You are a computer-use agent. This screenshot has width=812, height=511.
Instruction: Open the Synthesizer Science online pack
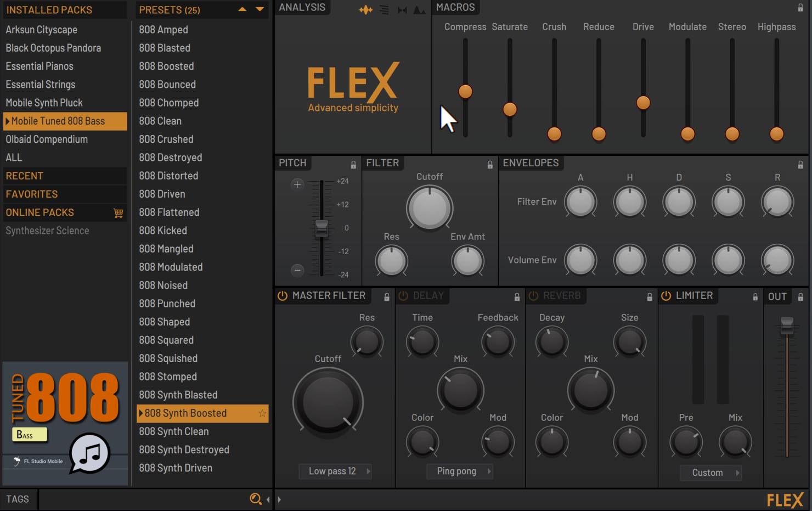click(x=65, y=231)
